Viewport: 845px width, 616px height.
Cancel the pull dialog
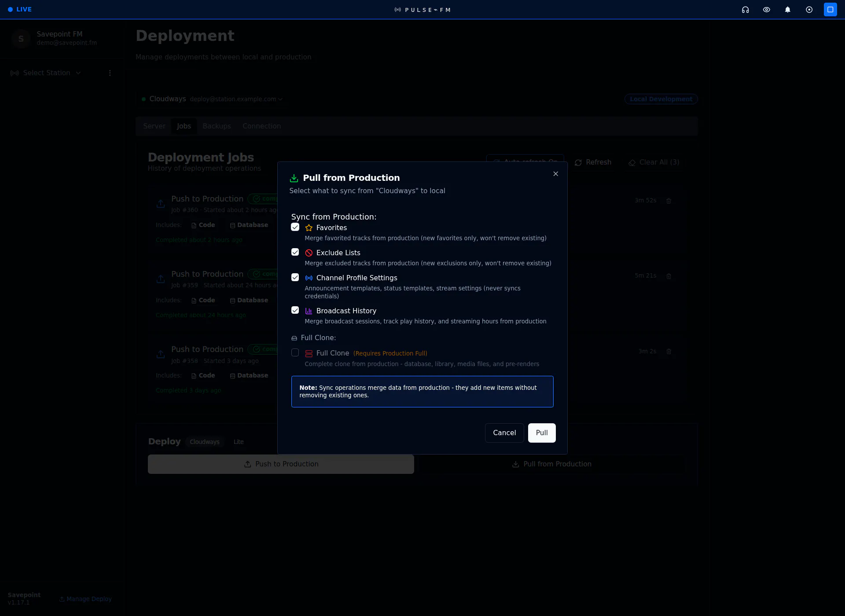504,433
